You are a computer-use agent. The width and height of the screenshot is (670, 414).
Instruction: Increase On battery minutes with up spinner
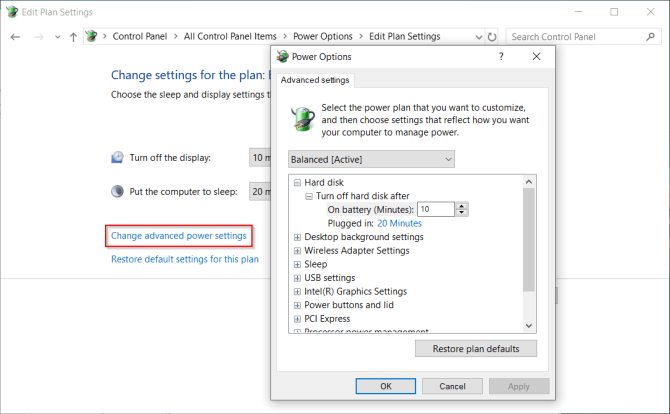click(x=461, y=205)
